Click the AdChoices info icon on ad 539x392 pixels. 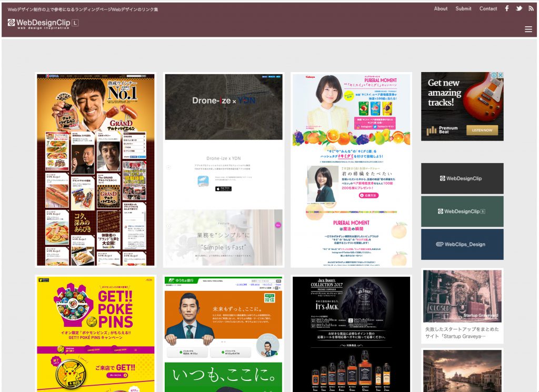(x=495, y=75)
